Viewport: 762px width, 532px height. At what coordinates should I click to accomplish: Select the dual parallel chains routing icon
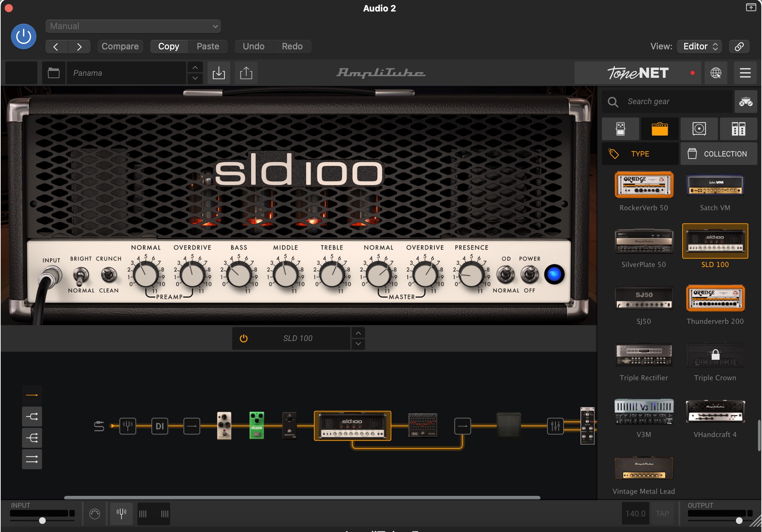32,459
